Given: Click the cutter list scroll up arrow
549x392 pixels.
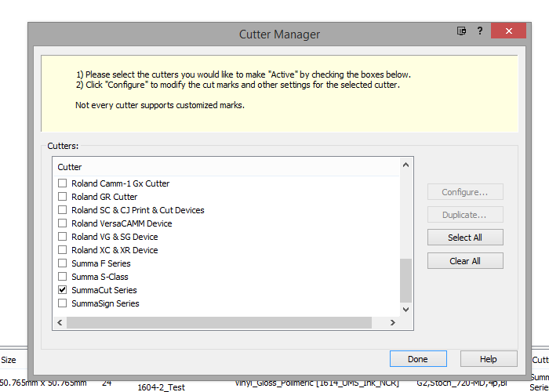Looking at the screenshot, I should (405, 165).
